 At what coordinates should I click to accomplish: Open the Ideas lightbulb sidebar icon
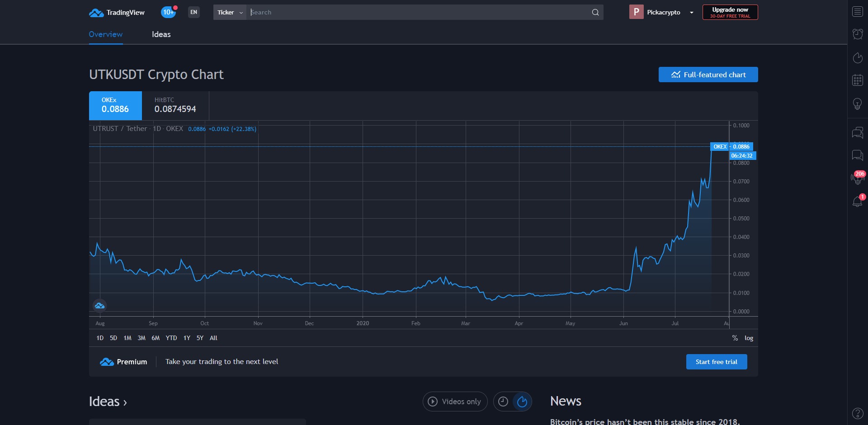(858, 104)
